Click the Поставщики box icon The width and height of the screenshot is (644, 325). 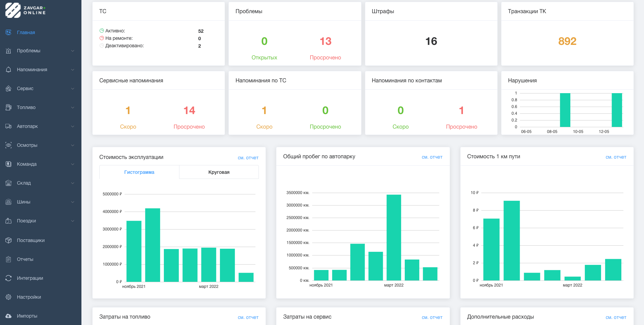click(8, 240)
